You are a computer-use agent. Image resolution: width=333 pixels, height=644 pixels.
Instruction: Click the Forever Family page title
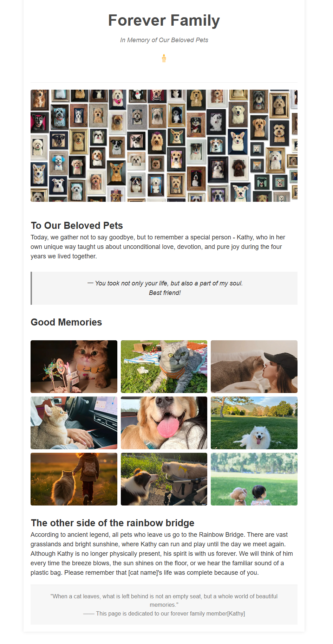click(164, 20)
